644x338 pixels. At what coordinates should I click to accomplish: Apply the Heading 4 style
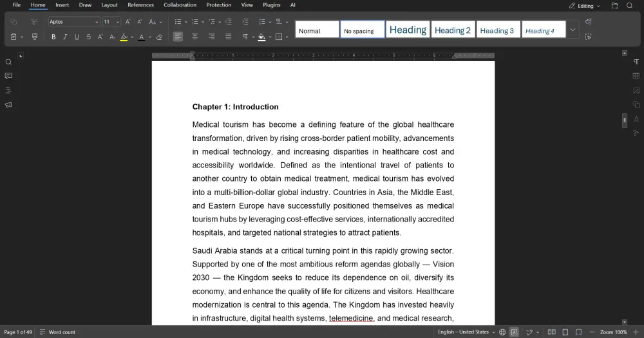coord(544,30)
